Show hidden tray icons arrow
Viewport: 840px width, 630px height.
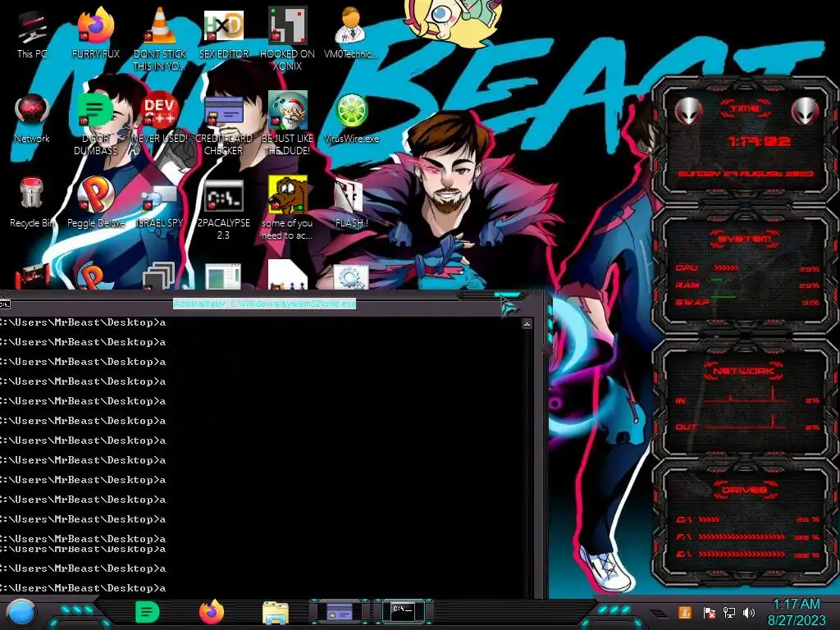[658, 614]
